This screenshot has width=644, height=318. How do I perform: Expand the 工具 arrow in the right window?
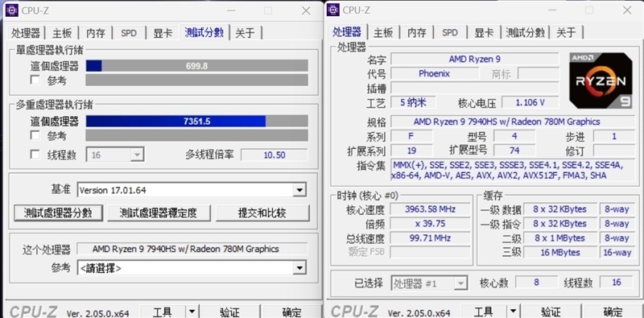click(513, 312)
